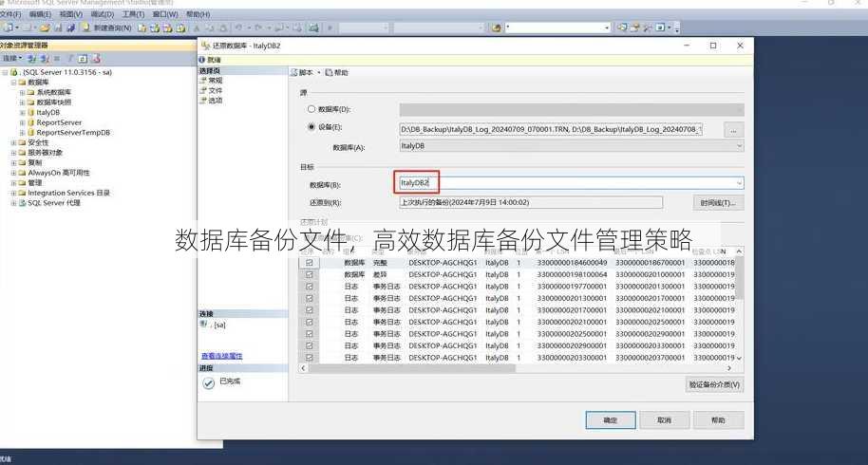This screenshot has width=868, height=465.
Task: Expand the ItalyDB database node
Action: [22, 112]
